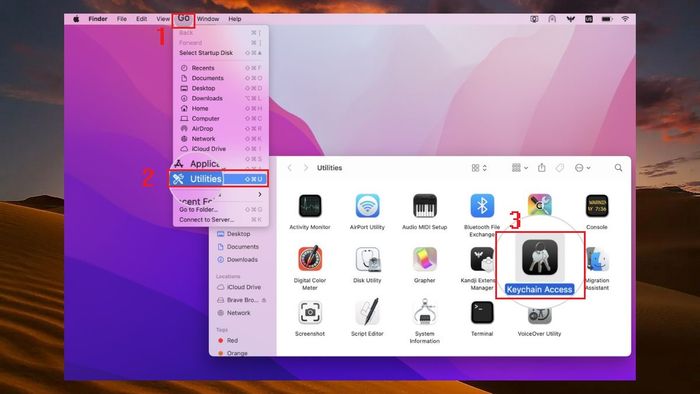Select the Red tag in sidebar
This screenshot has height=394, width=700.
(228, 340)
